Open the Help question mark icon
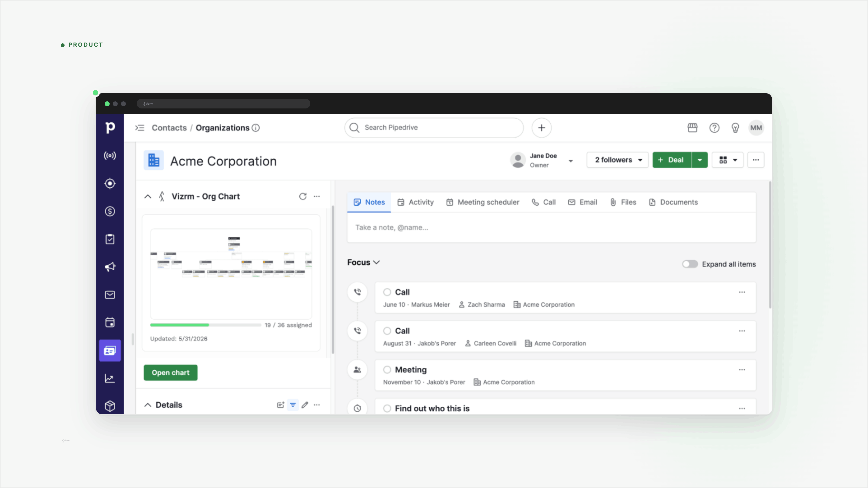The image size is (868, 488). (714, 128)
